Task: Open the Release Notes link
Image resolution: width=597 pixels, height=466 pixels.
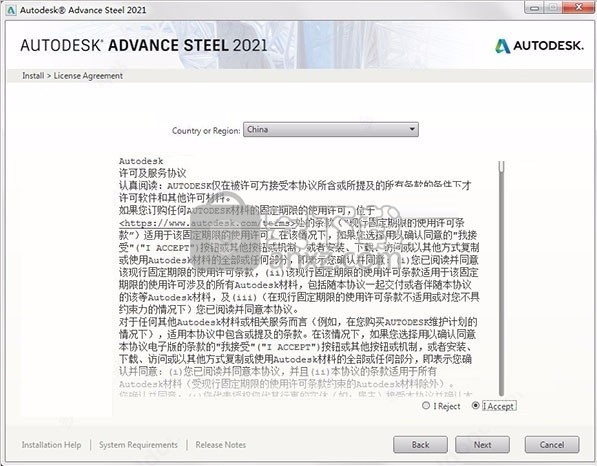Action: tap(221, 445)
